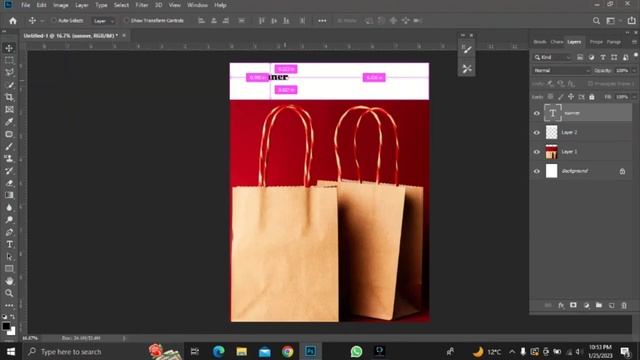Select the Hand tool
This screenshot has height=360, width=640.
coord(9,281)
